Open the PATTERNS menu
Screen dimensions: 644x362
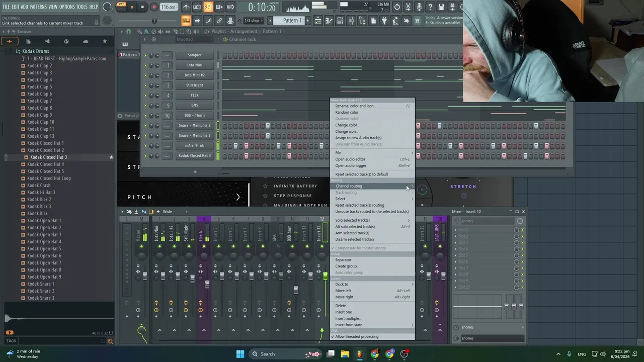[x=38, y=7]
